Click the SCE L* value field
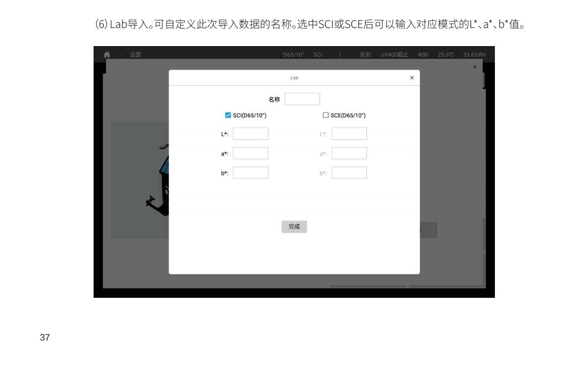The width and height of the screenshot is (588, 367). coord(349,134)
